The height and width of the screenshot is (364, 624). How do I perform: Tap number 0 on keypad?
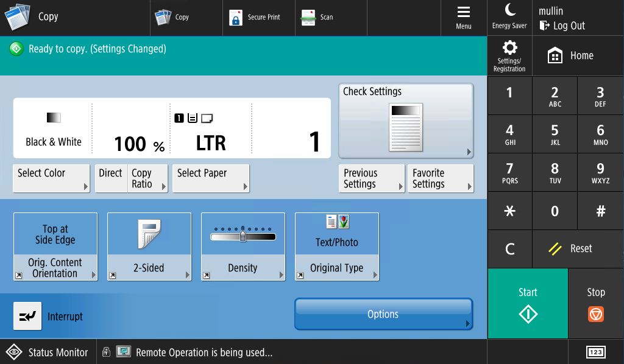click(555, 211)
